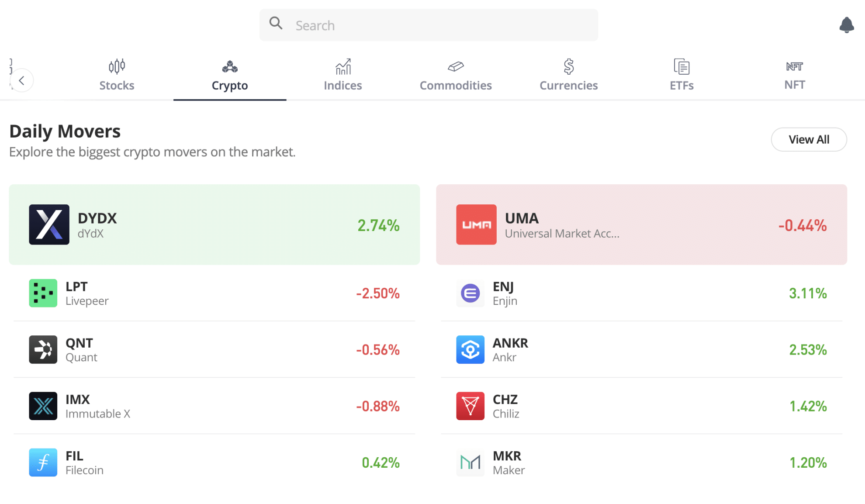Click the 3.11% change for ENJ
This screenshot has width=865, height=504.
(x=808, y=293)
